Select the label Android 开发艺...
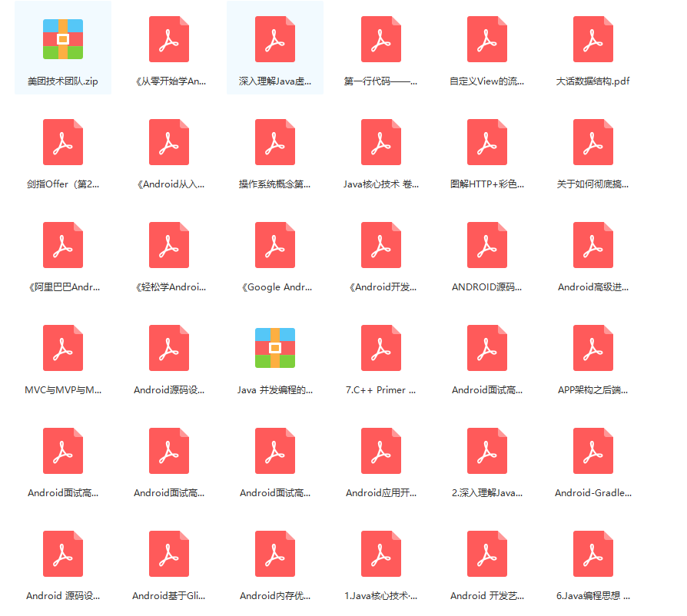Screen dimensions: 687x616 pos(486,596)
